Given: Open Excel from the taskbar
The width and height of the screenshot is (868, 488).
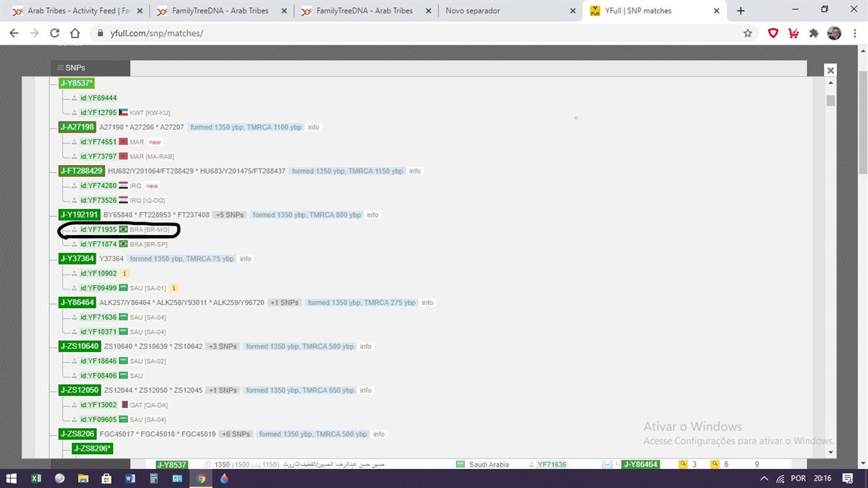Looking at the screenshot, I should coord(36,478).
